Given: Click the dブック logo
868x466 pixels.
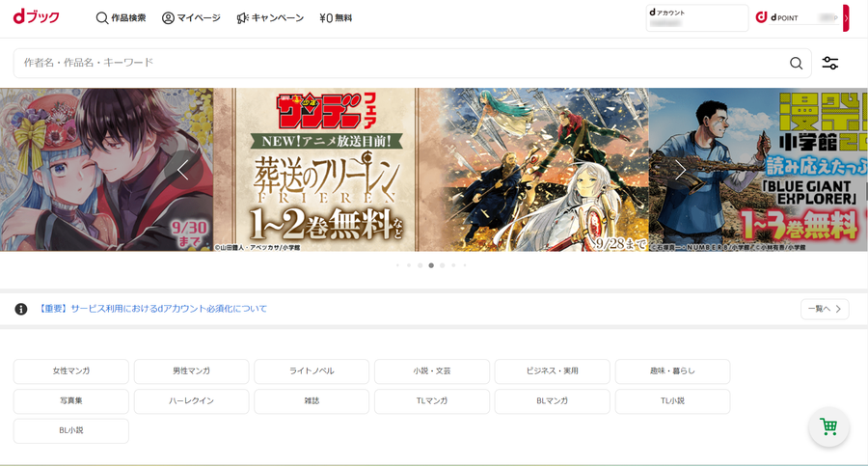Looking at the screenshot, I should coord(37,17).
